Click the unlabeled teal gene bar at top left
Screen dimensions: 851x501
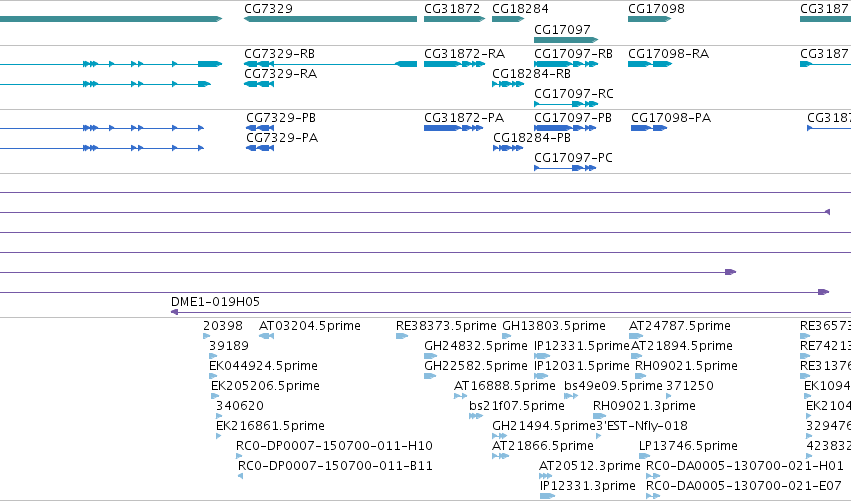click(x=111, y=19)
